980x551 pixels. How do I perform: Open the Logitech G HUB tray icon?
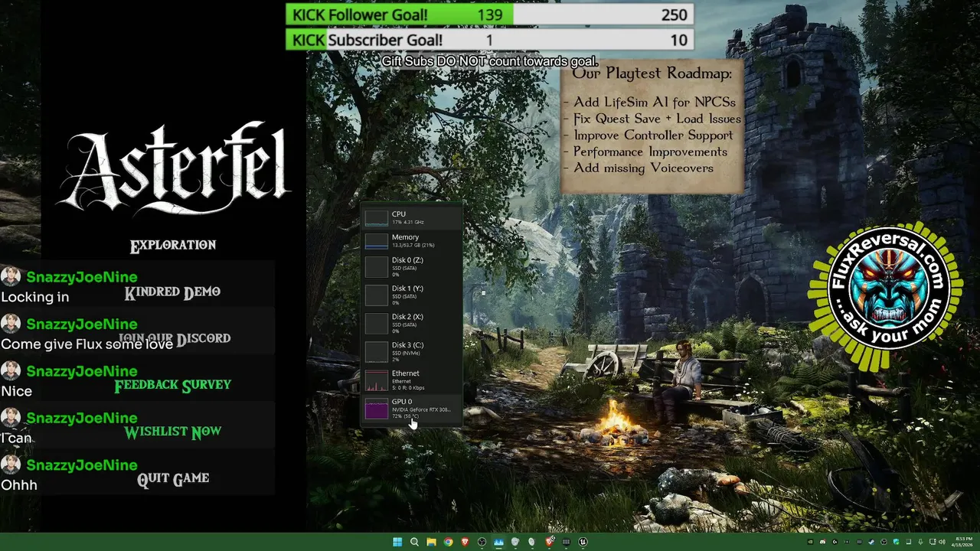pyautogui.click(x=835, y=542)
